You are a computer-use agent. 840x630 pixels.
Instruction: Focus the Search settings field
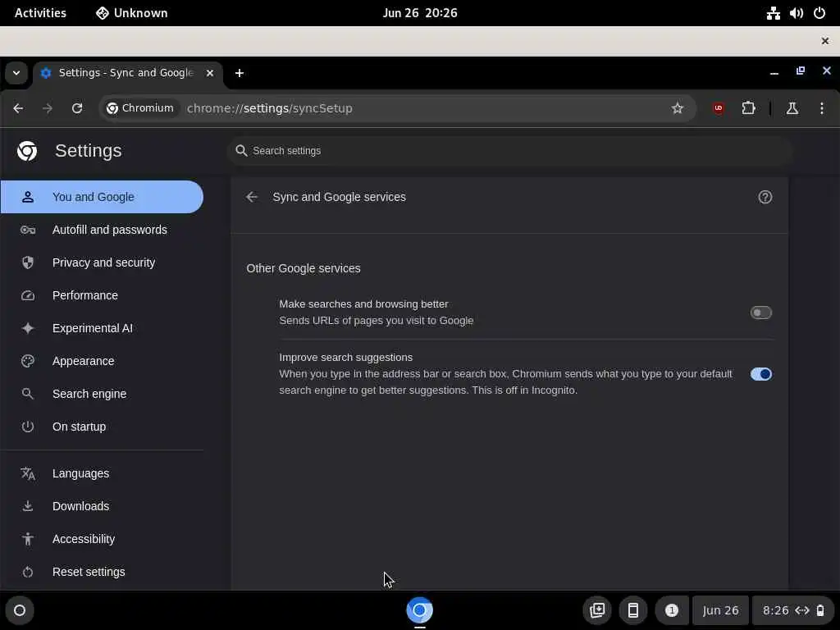[x=509, y=151]
